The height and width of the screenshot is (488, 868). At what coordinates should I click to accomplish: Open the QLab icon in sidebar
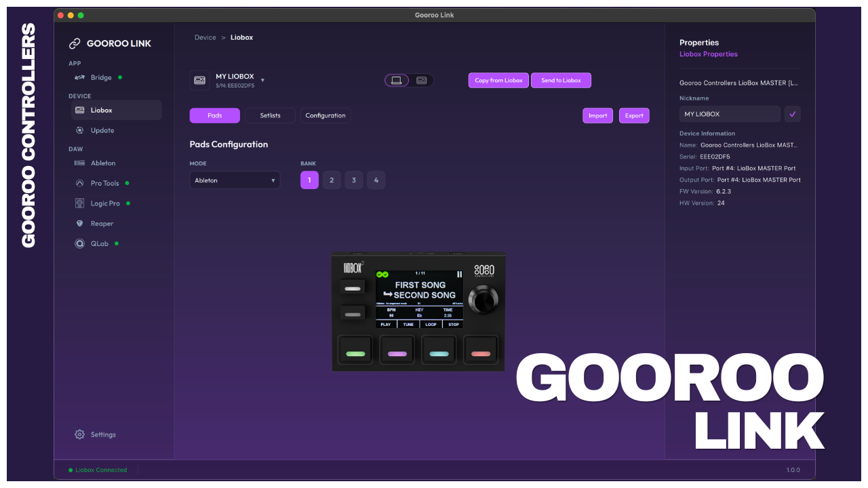pyautogui.click(x=80, y=243)
